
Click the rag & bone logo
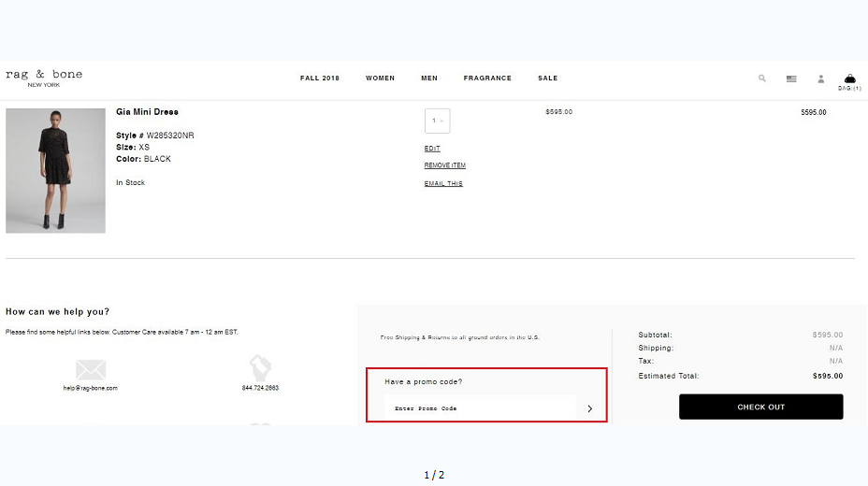coord(44,78)
